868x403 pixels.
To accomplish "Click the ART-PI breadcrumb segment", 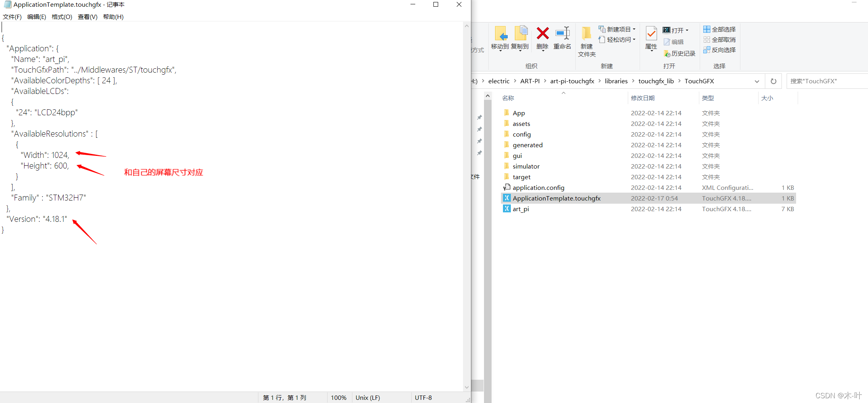I will (530, 81).
